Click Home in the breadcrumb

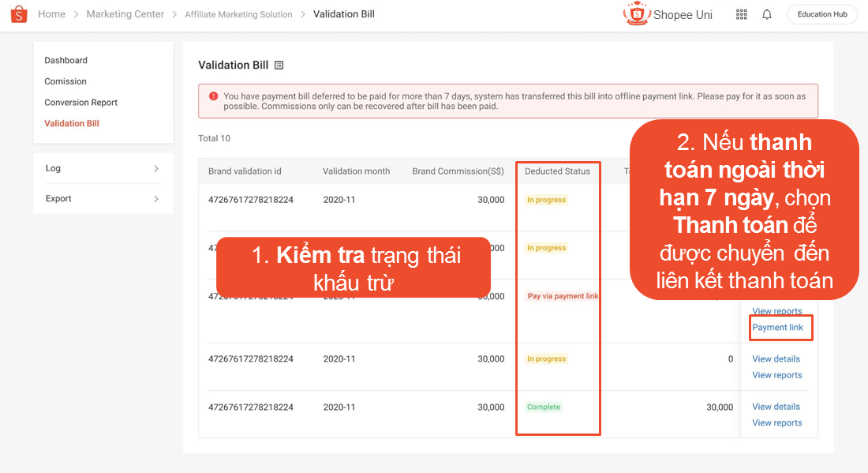point(51,14)
